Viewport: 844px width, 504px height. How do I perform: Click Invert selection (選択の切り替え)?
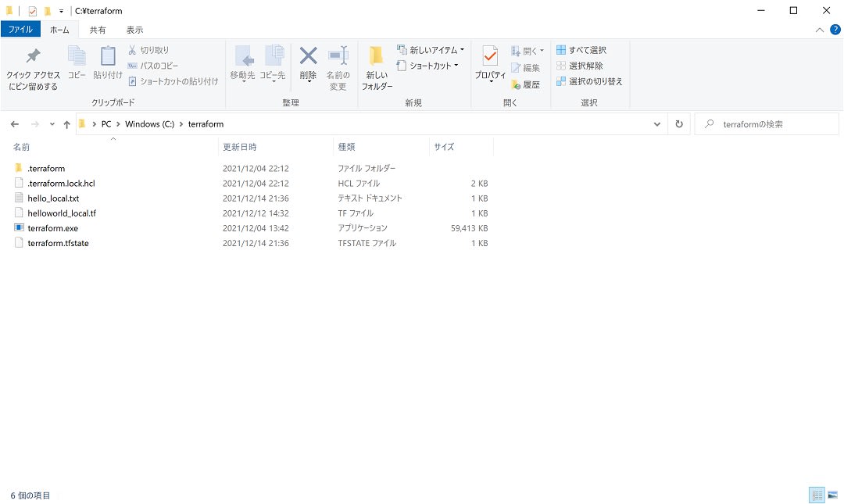click(x=589, y=81)
